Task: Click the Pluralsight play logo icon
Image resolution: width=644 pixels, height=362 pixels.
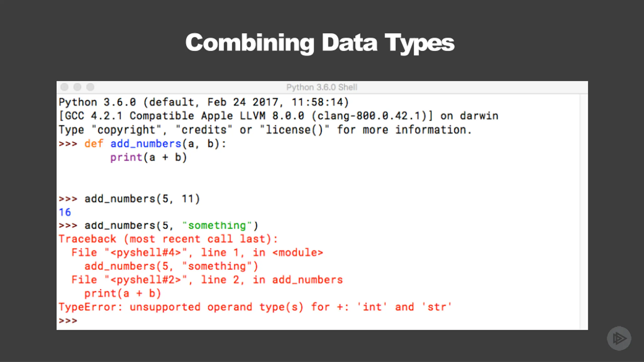Action: [619, 338]
